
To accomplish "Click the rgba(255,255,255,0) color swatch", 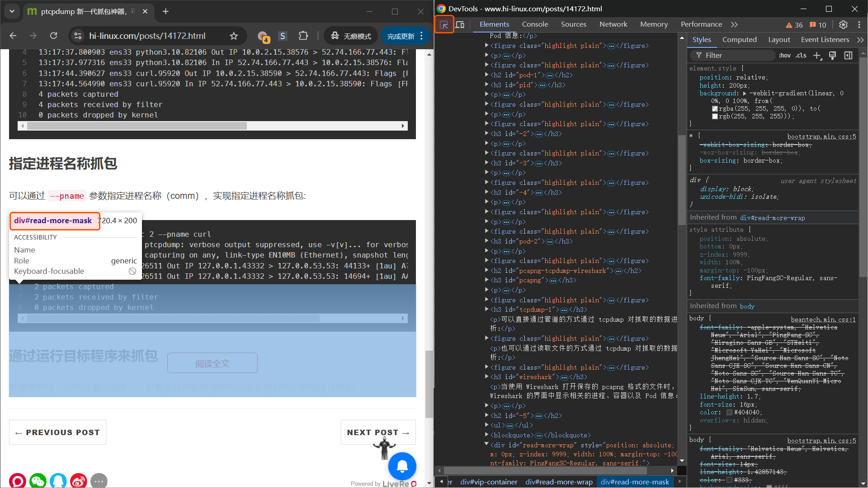I will coord(715,108).
